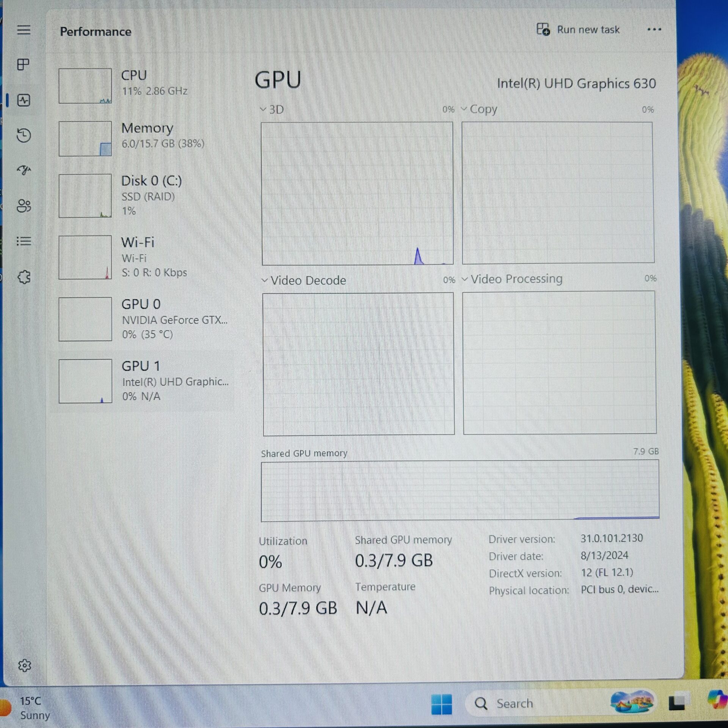Open the Users page icon
Viewport: 728px width, 728px height.
pos(24,206)
